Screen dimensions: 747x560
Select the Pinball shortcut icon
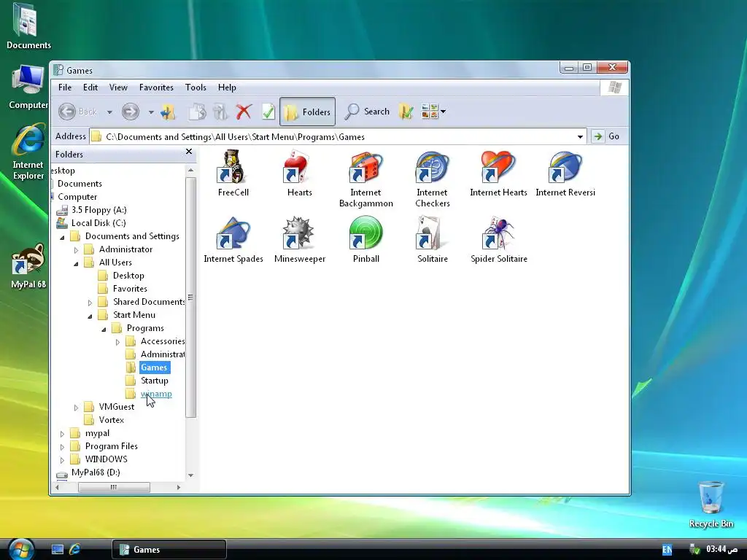click(366, 233)
